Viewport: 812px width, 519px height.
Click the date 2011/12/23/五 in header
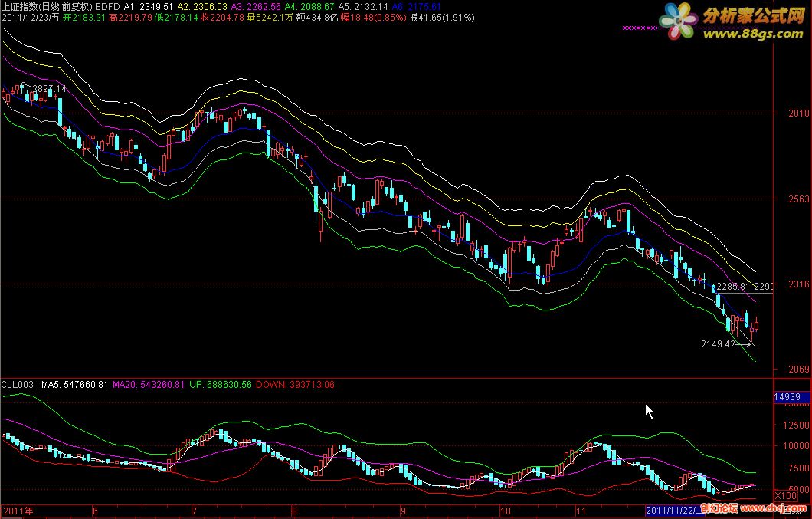[31, 18]
